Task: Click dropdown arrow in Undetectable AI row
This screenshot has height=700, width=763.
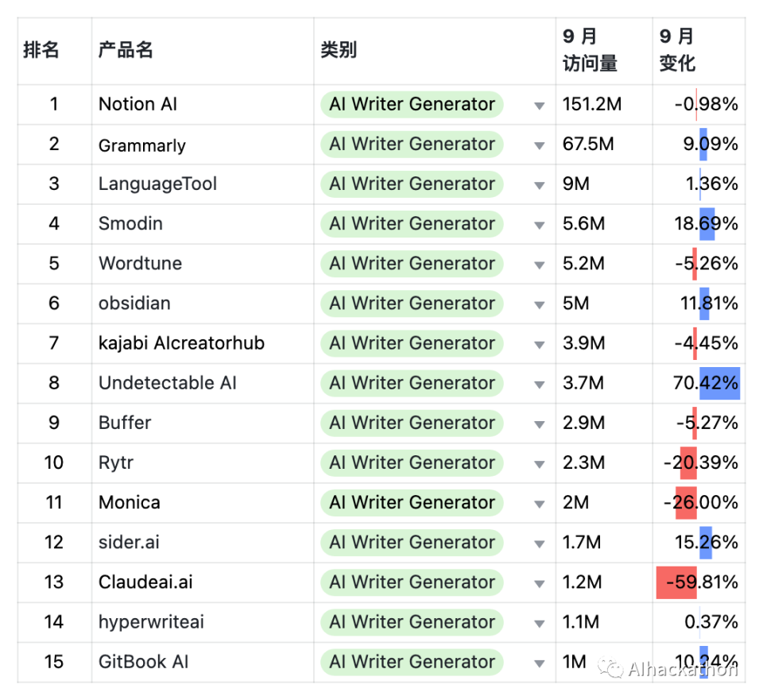Action: pyautogui.click(x=540, y=385)
